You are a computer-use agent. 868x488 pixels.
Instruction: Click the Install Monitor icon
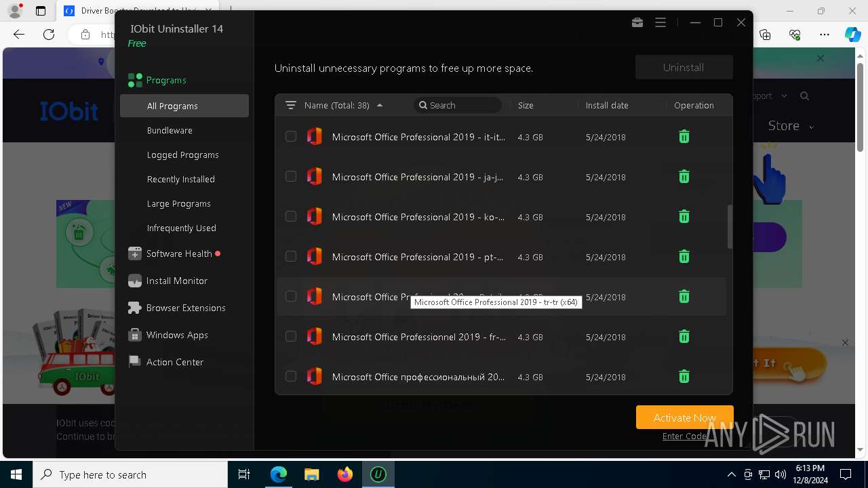coord(135,281)
